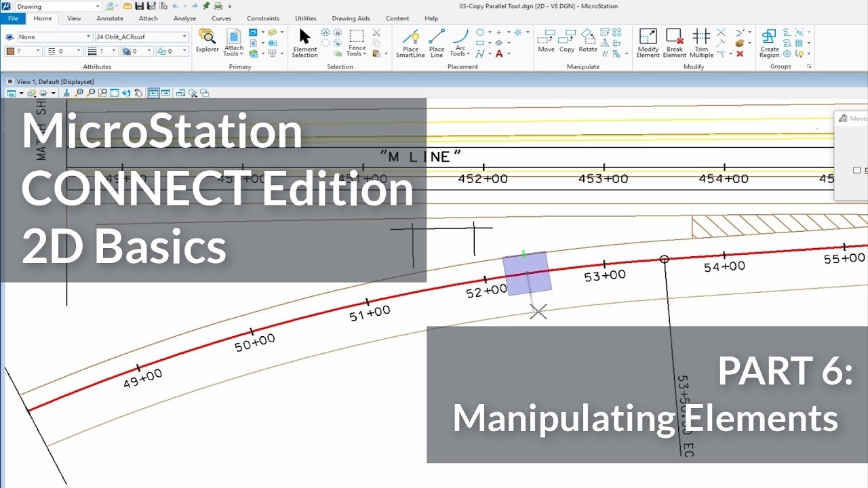Open the View Attributes icon

[12, 93]
